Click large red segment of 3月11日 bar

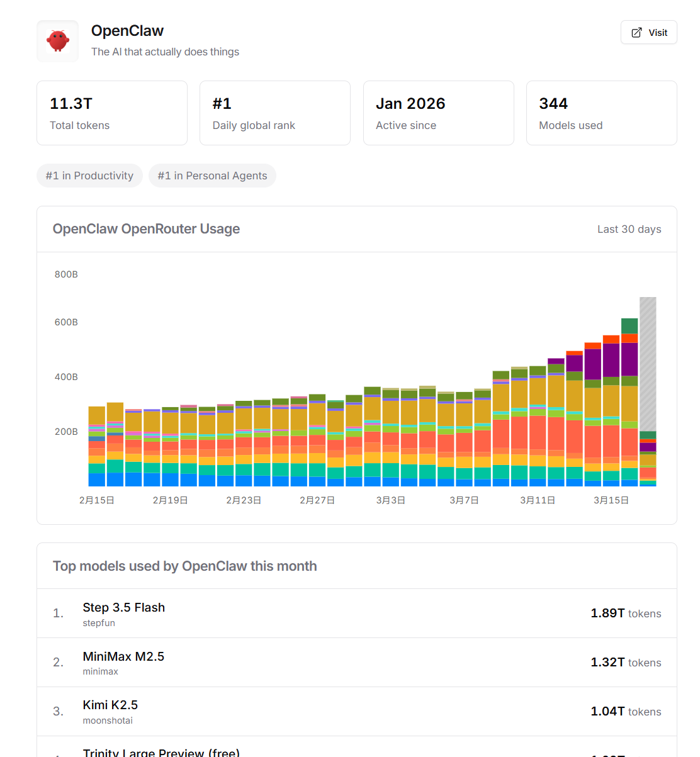(538, 432)
